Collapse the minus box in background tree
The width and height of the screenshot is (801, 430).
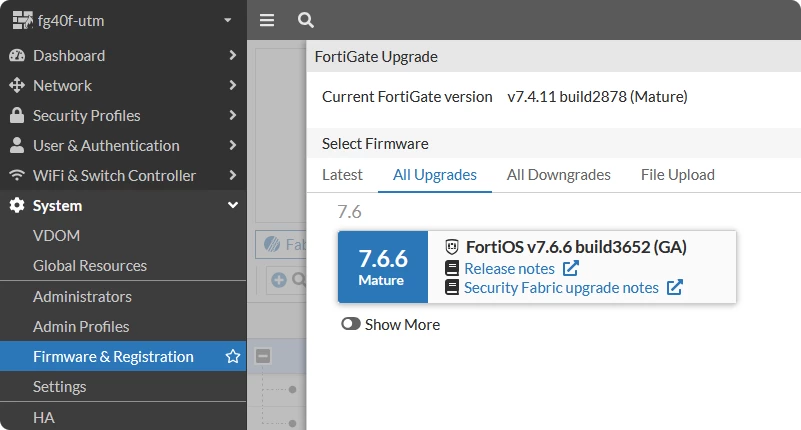(x=263, y=356)
